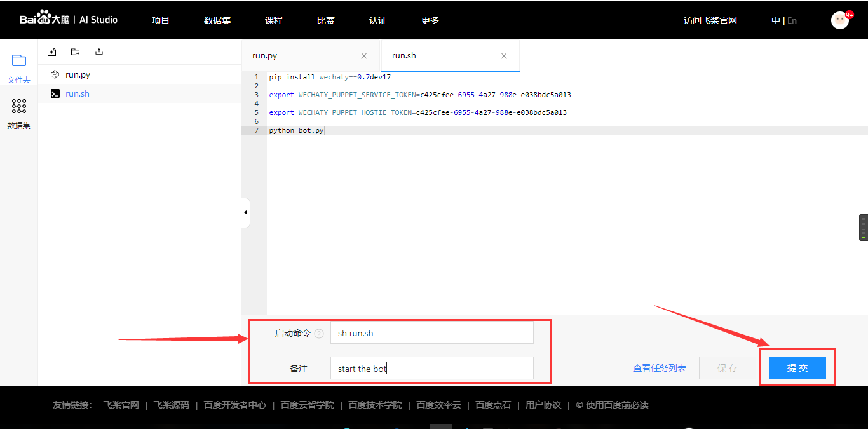Viewport: 868px width, 429px height.
Task: Switch to the run.sh editor tab
Action: 451,56
